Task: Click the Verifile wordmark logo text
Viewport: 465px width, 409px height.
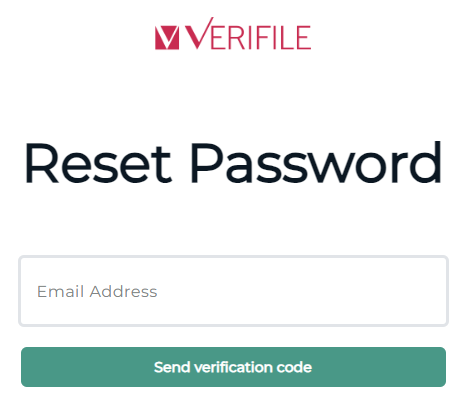Action: 248,33
